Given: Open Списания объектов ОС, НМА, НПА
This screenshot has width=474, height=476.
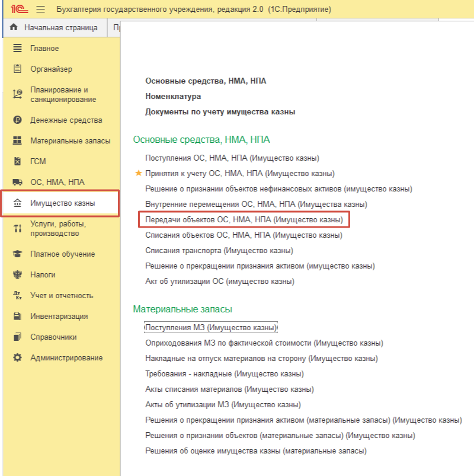Looking at the screenshot, I should [244, 235].
